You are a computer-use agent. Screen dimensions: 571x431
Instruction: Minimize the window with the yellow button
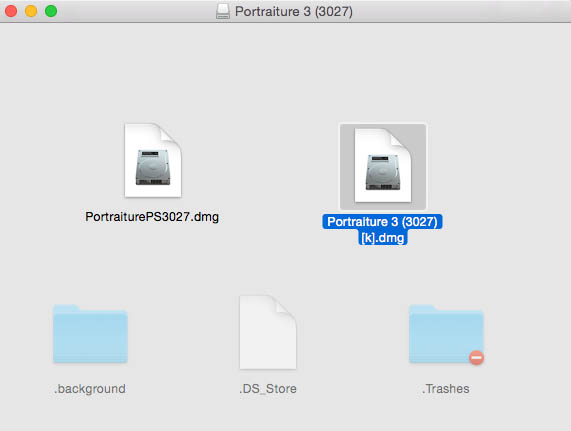point(31,11)
